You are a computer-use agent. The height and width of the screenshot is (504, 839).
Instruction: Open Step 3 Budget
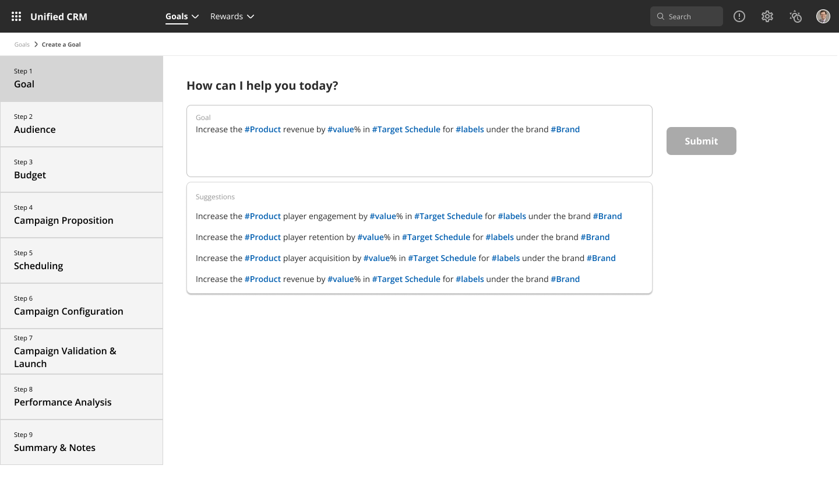[82, 170]
